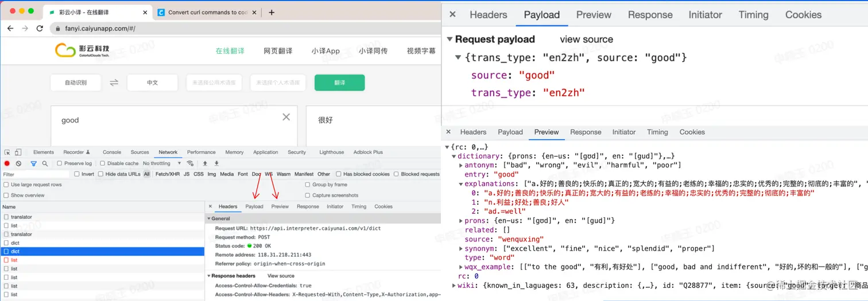Switch to the Console DevTools tab
The image size is (868, 301).
tap(112, 153)
